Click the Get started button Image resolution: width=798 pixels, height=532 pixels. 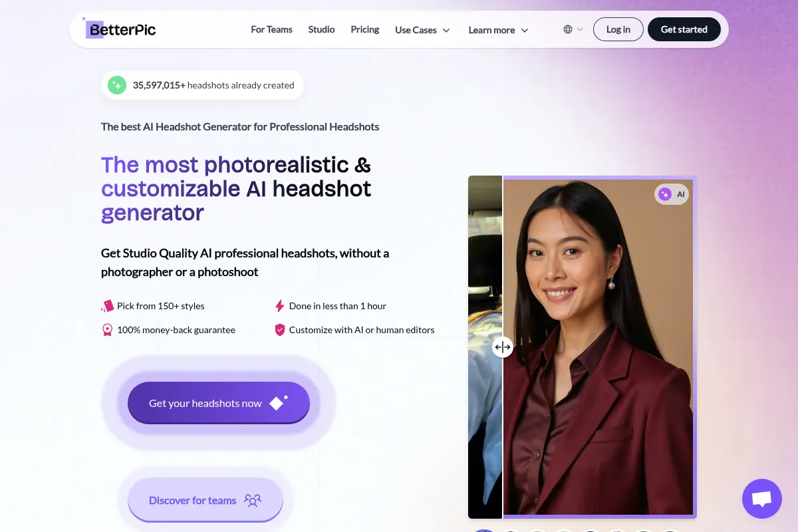click(684, 29)
